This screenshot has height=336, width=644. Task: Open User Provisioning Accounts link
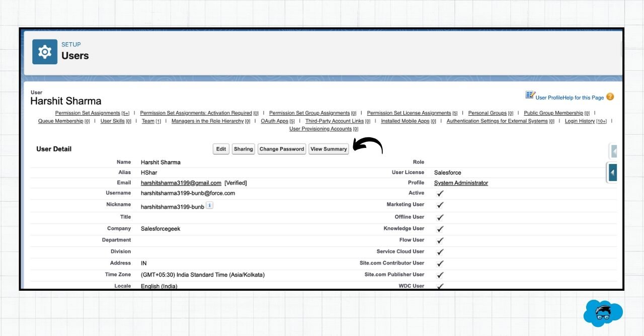pyautogui.click(x=324, y=129)
